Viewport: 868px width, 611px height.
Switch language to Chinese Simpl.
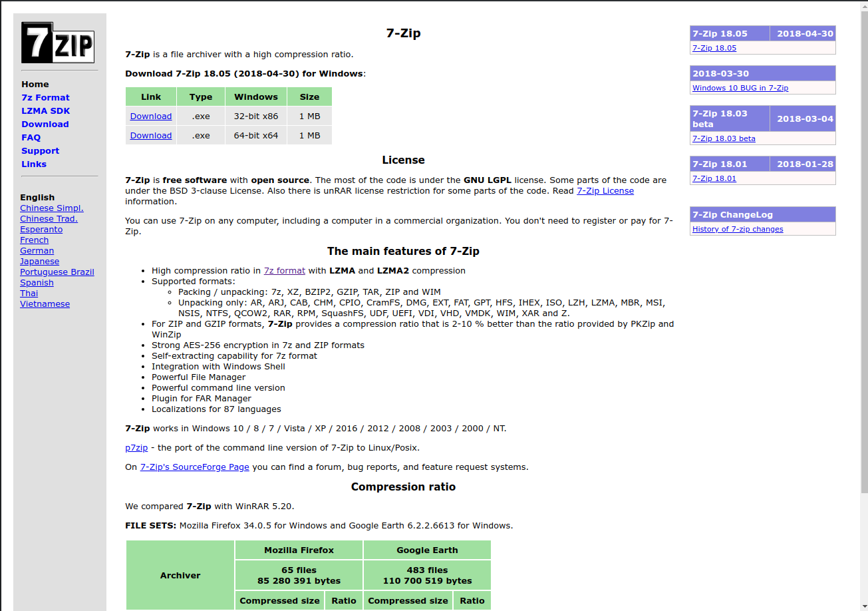pyautogui.click(x=52, y=208)
